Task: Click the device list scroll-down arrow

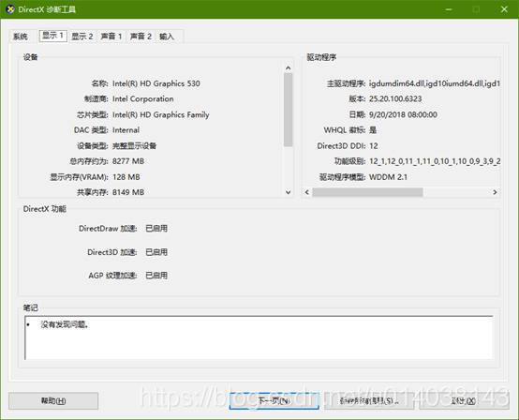Action: click(288, 192)
